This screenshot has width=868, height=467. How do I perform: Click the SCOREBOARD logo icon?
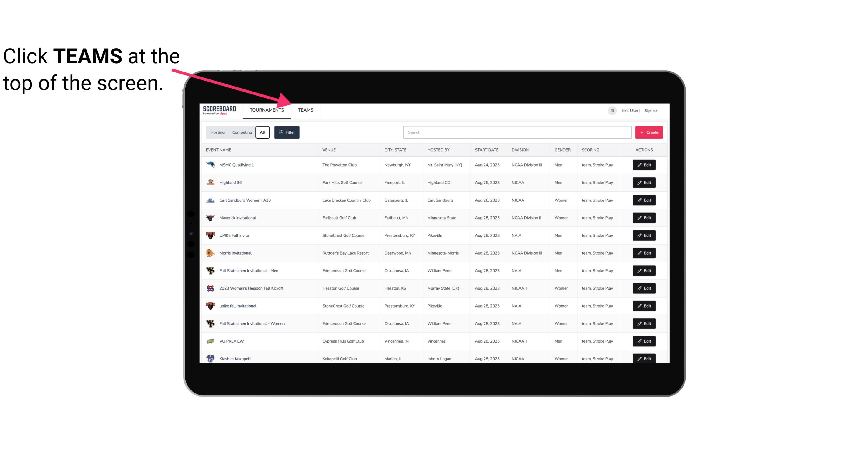point(219,110)
